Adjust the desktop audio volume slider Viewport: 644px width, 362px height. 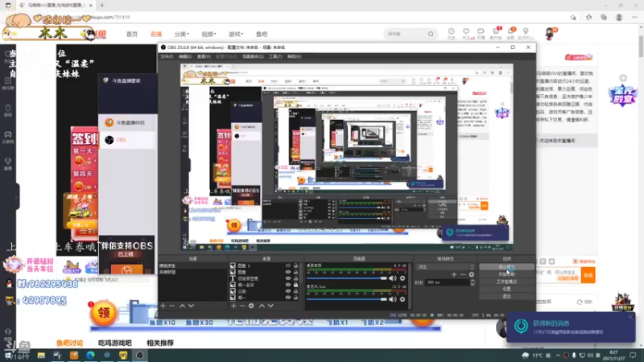347,278
